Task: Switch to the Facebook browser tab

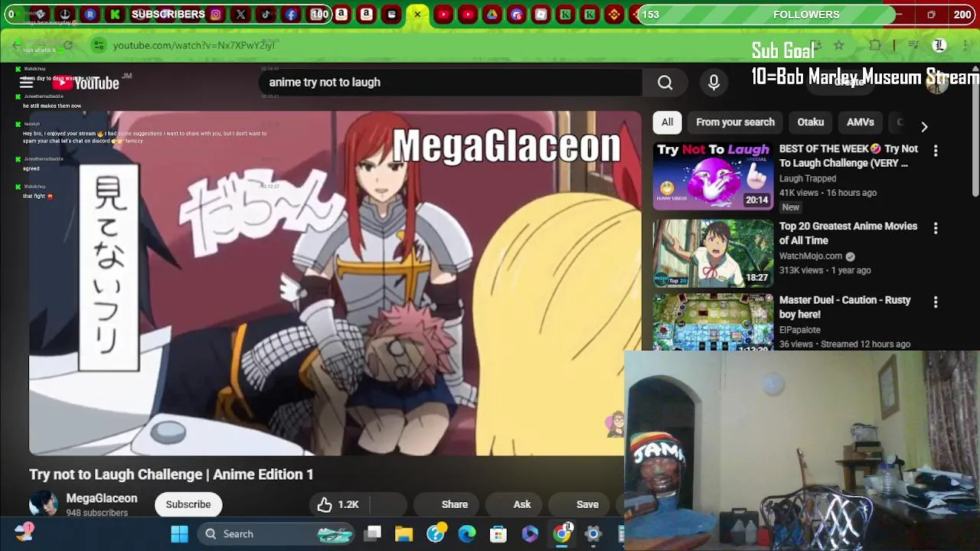Action: [291, 15]
